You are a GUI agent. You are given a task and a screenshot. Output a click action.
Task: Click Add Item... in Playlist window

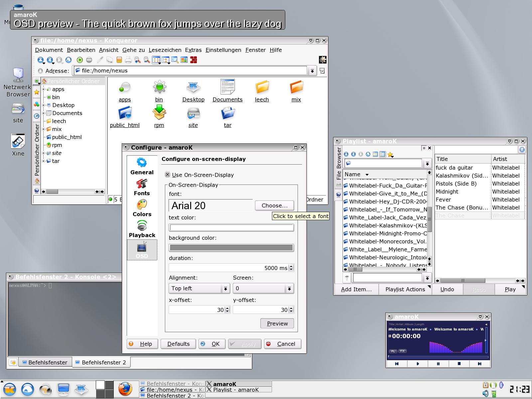(356, 289)
